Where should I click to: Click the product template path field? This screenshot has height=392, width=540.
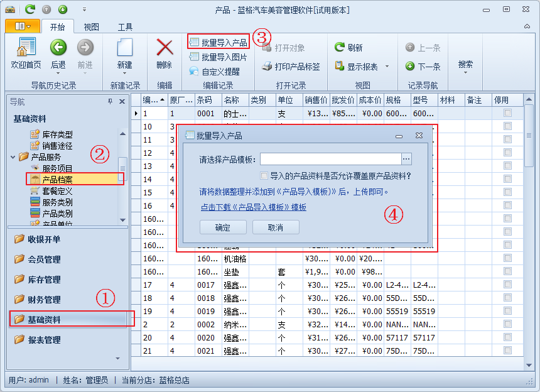(331, 159)
